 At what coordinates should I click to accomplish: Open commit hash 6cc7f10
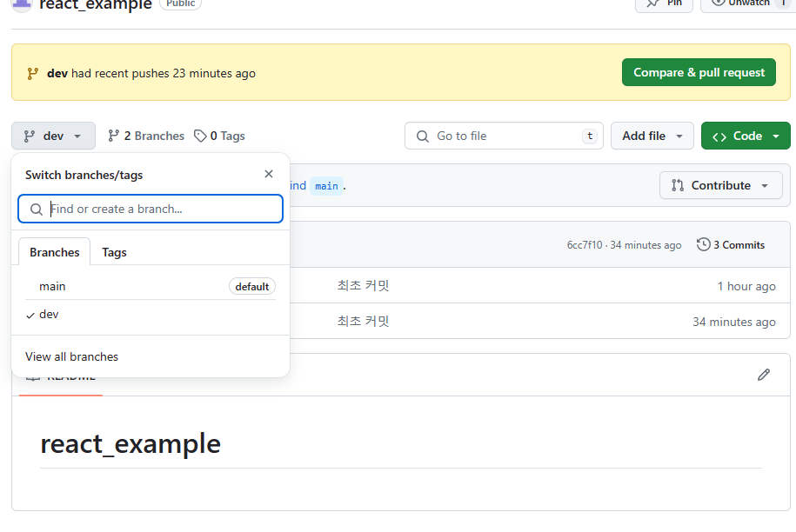(585, 245)
